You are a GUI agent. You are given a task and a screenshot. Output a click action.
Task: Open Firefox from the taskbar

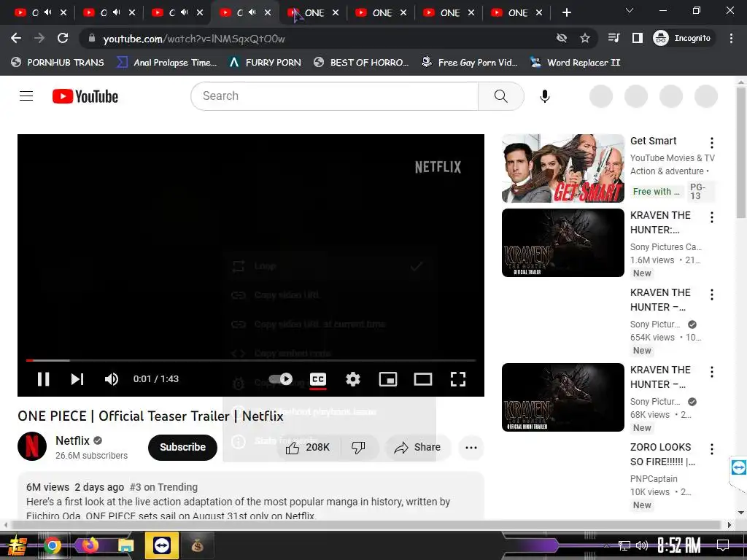tap(89, 545)
